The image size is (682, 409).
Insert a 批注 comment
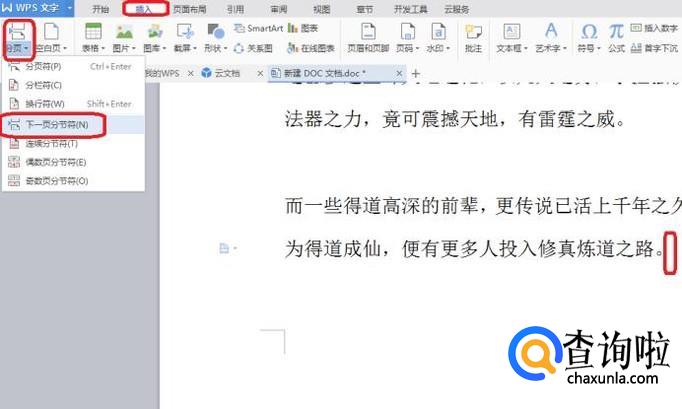[x=473, y=38]
